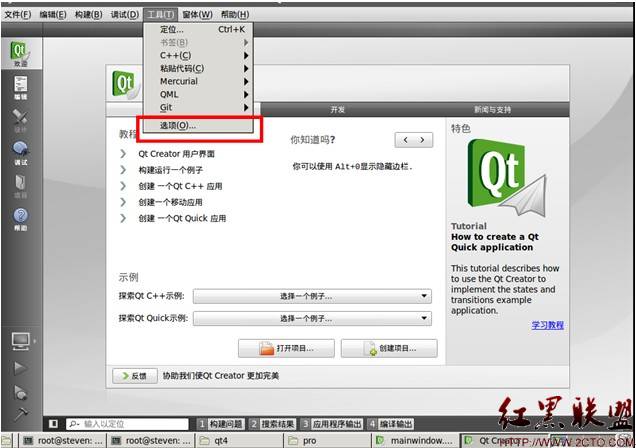Switch to Design mode in sidebar
Image resolution: width=636 pixels, height=448 pixels.
click(20, 120)
